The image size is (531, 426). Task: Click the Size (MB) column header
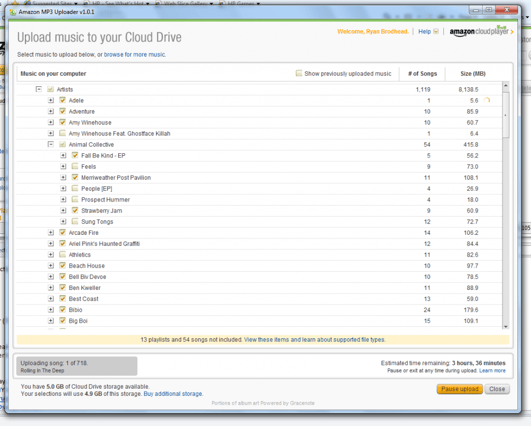point(473,73)
